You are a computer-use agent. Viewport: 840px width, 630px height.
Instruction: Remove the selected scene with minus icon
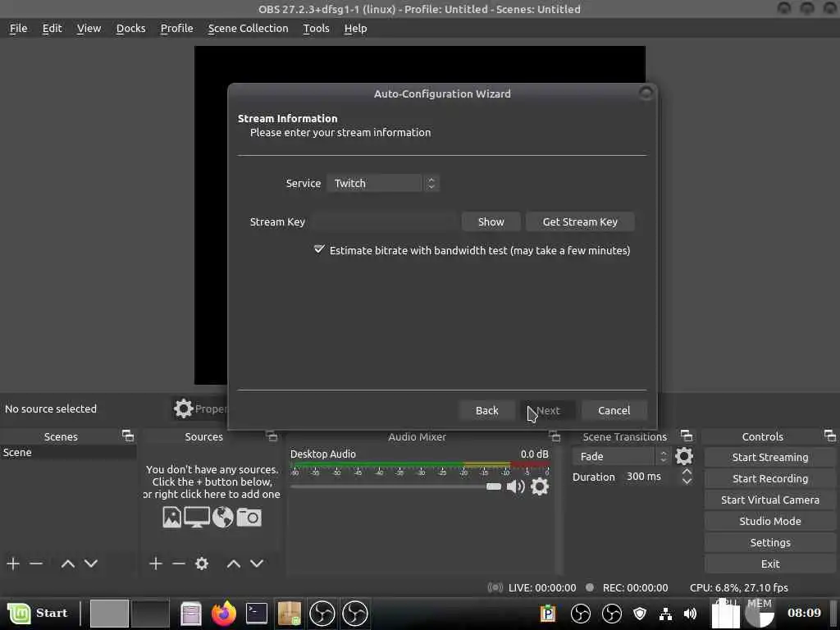36,563
